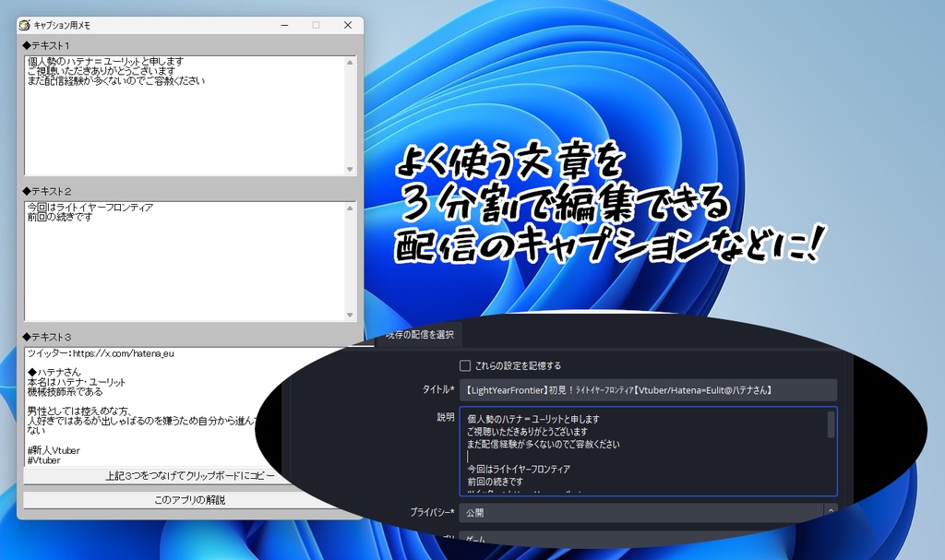
Task: Click the 今回はライトイヤーフロンティア line in the 説明 box
Action: pyautogui.click(x=519, y=469)
